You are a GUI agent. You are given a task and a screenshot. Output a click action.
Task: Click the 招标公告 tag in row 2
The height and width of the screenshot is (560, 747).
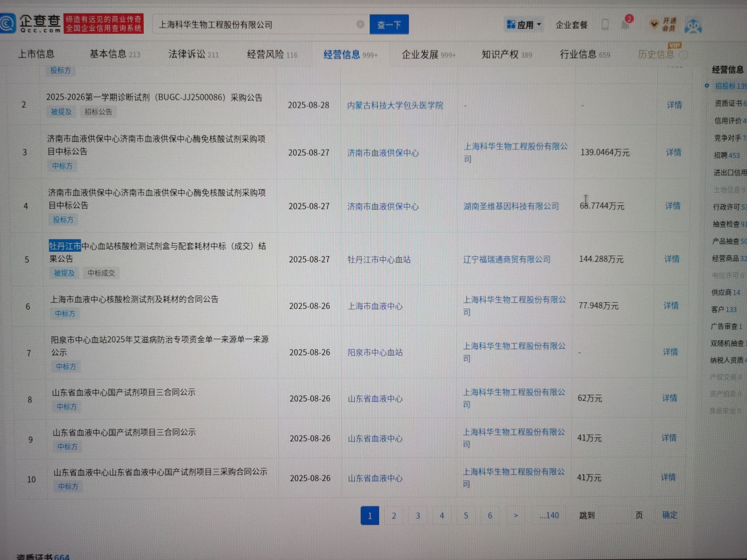click(98, 112)
